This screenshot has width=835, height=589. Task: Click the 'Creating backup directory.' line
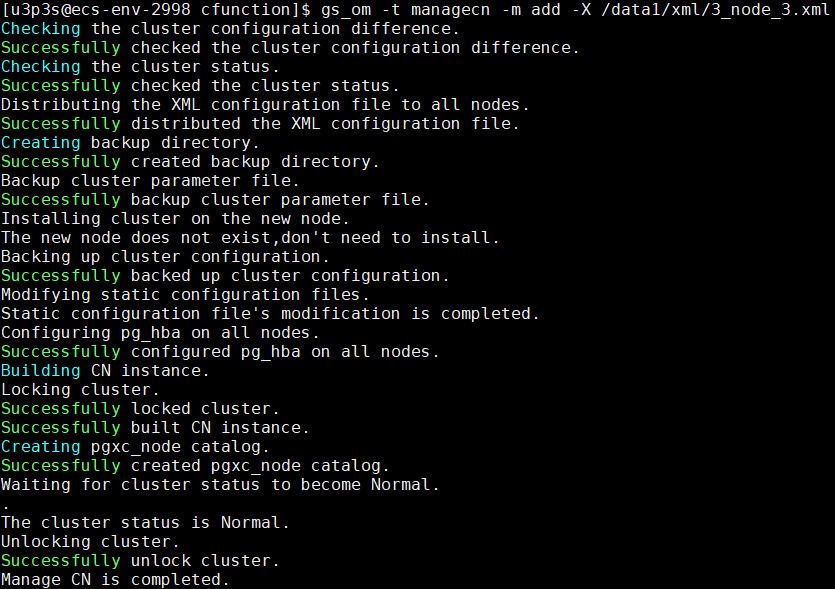pos(130,143)
